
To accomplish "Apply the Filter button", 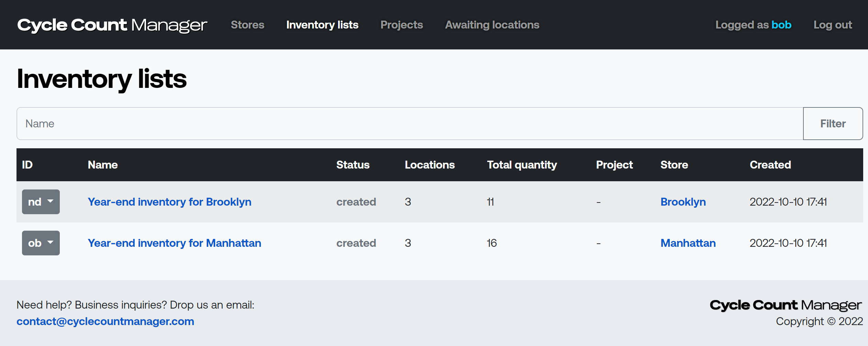I will (833, 124).
